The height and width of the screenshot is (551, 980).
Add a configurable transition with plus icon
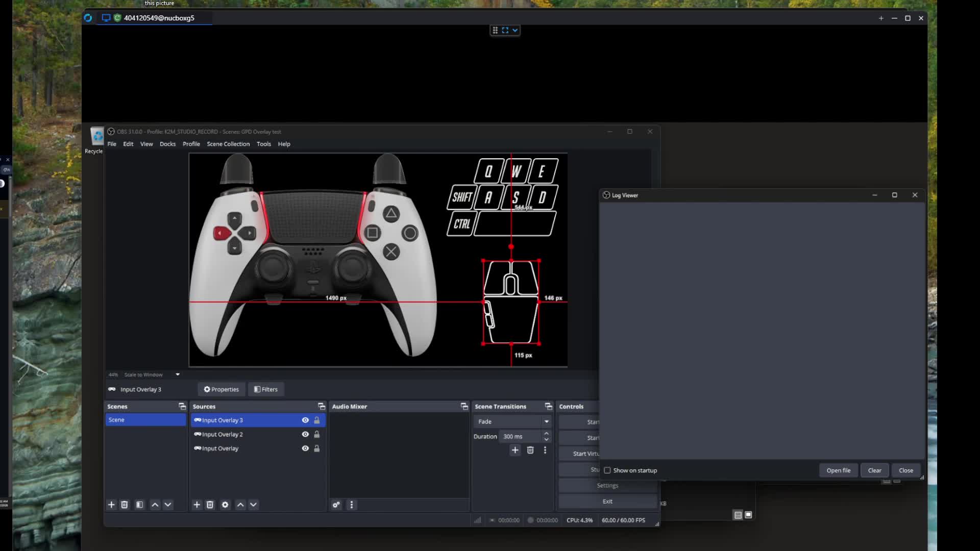point(515,450)
